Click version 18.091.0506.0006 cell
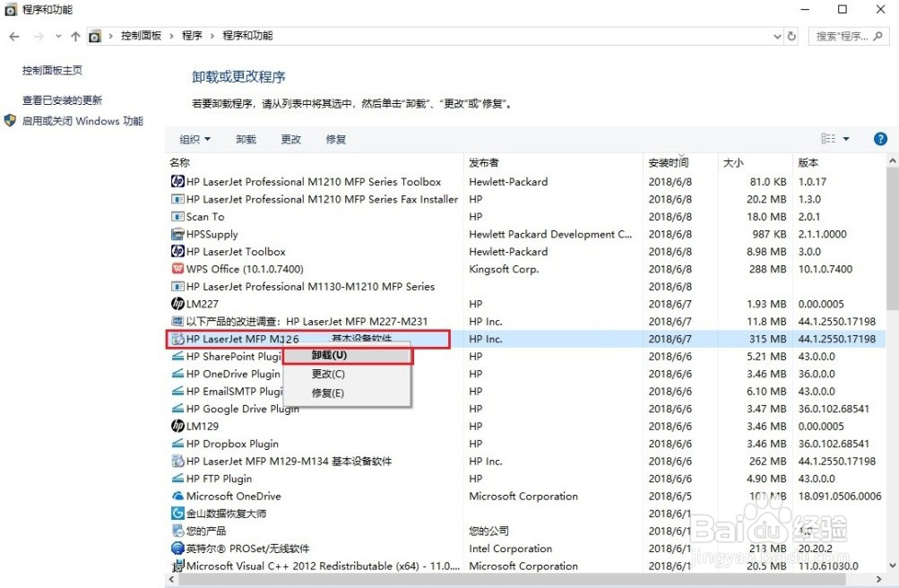899x588 pixels. (x=839, y=496)
